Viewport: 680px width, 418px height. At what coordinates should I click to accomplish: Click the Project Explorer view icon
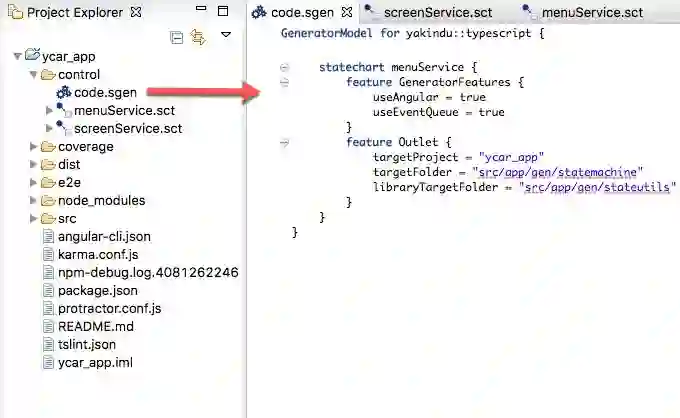[x=16, y=12]
